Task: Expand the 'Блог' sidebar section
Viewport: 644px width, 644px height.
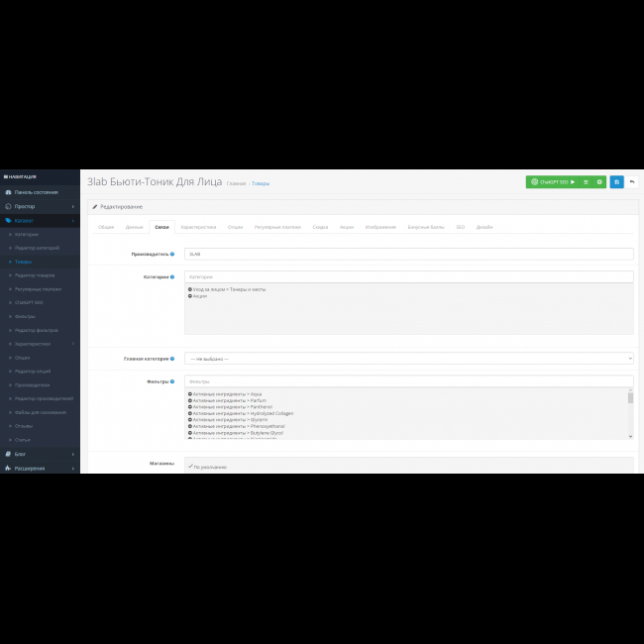Action: point(40,454)
